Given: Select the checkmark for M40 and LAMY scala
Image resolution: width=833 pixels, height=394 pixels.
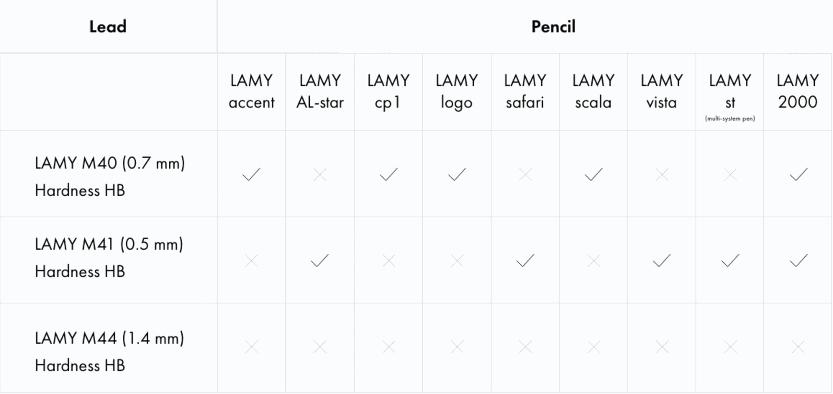Looking at the screenshot, I should click(x=593, y=174).
